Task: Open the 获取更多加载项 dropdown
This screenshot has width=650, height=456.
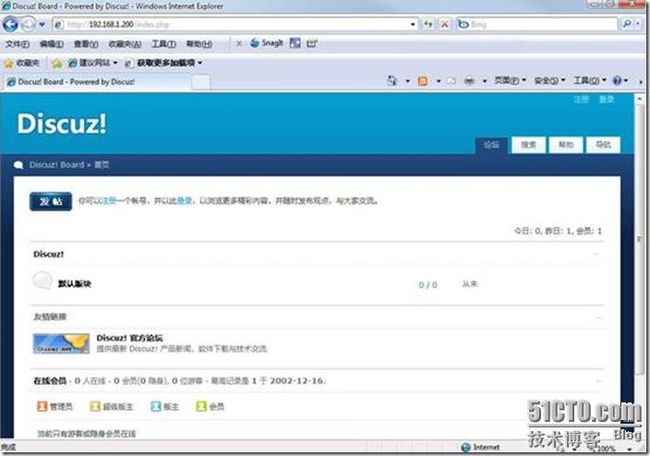Action: pos(164,63)
